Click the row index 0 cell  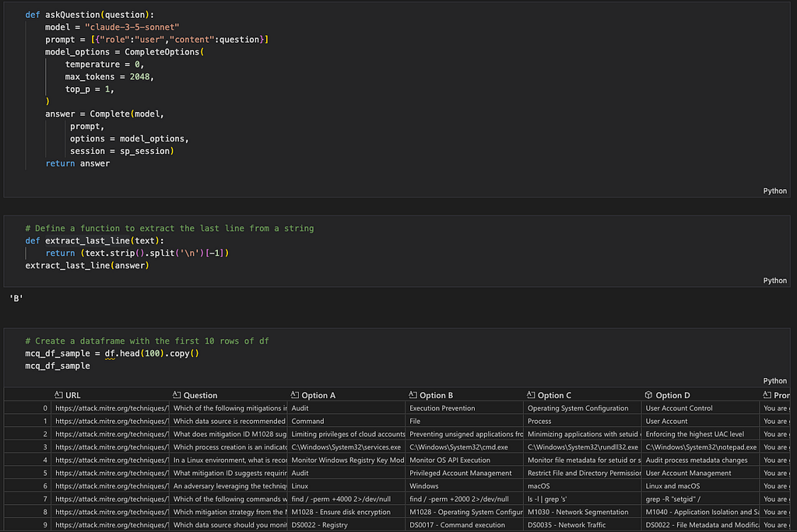tap(27, 408)
